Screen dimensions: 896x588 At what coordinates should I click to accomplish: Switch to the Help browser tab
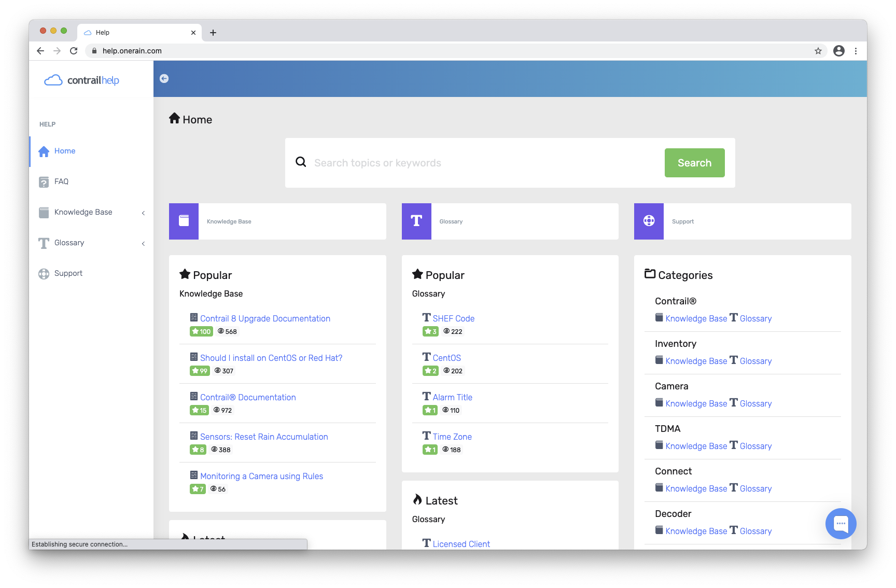(139, 33)
